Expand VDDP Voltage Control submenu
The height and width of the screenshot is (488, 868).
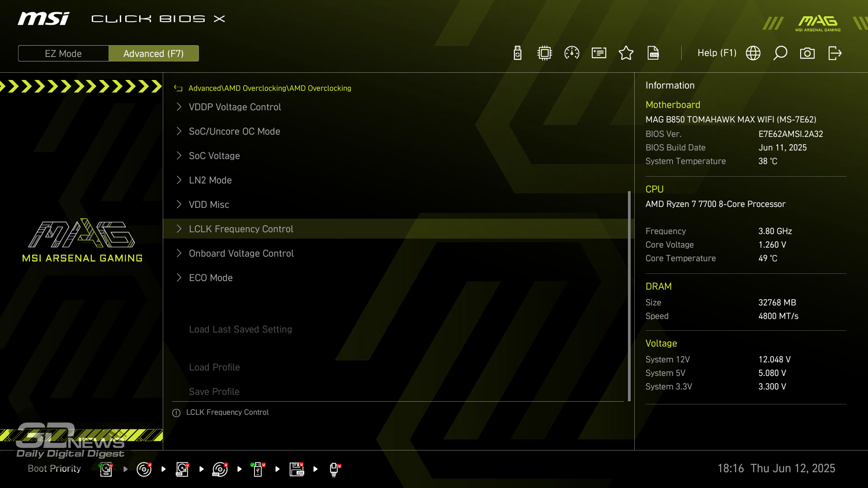(398, 107)
